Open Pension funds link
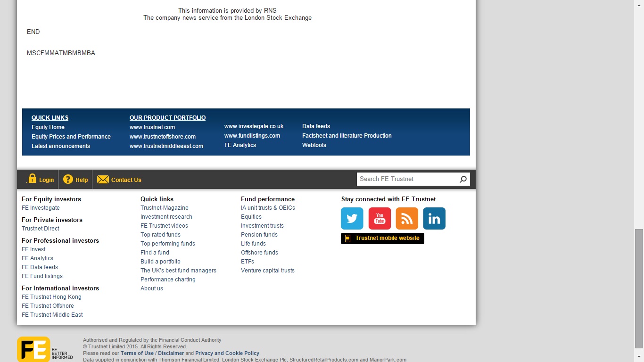Screen dimensions: 644x362 (259, 235)
